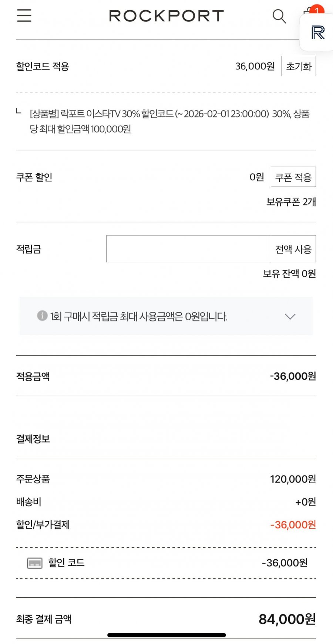Tap the floating R logo button
The image size is (333, 644).
(318, 33)
